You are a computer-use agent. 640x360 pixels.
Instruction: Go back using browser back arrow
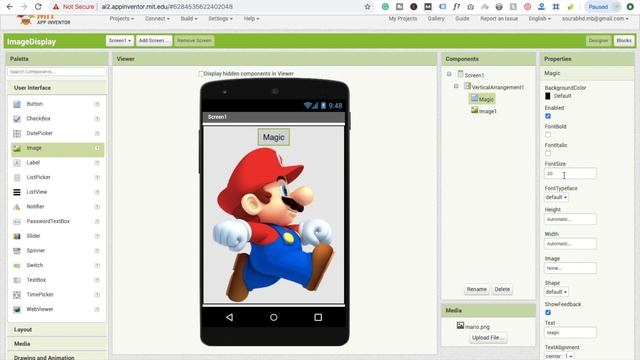[x=10, y=7]
